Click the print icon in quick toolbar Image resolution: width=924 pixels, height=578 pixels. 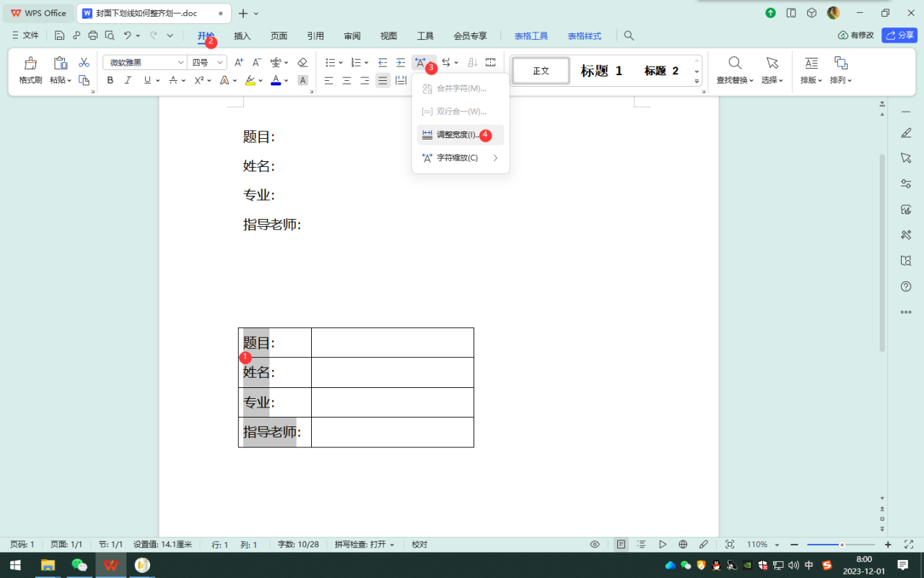coord(92,35)
